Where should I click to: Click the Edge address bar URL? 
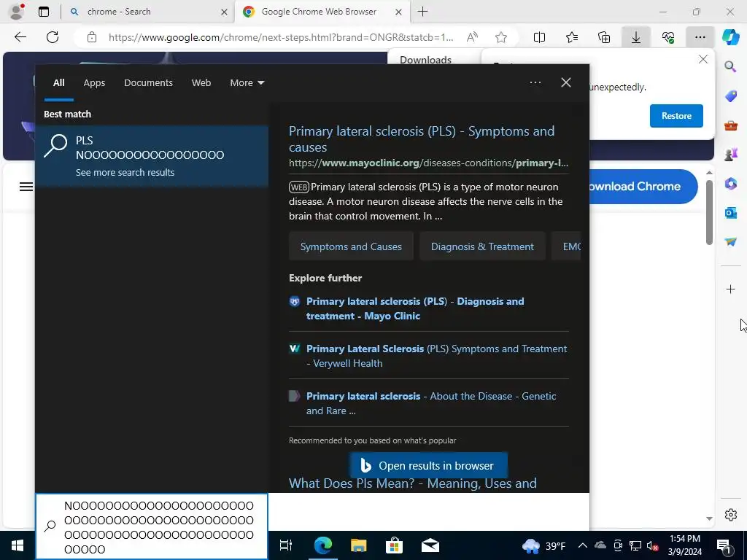(281, 37)
